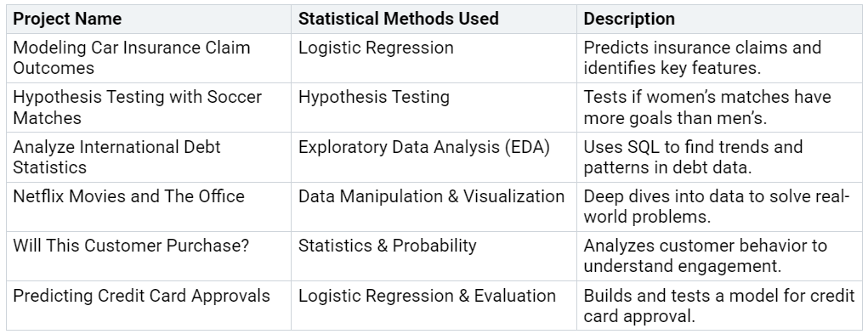Image resolution: width=868 pixels, height=334 pixels.
Task: Click Exploratory Data Analysis (EDA) cell
Action: click(434, 157)
